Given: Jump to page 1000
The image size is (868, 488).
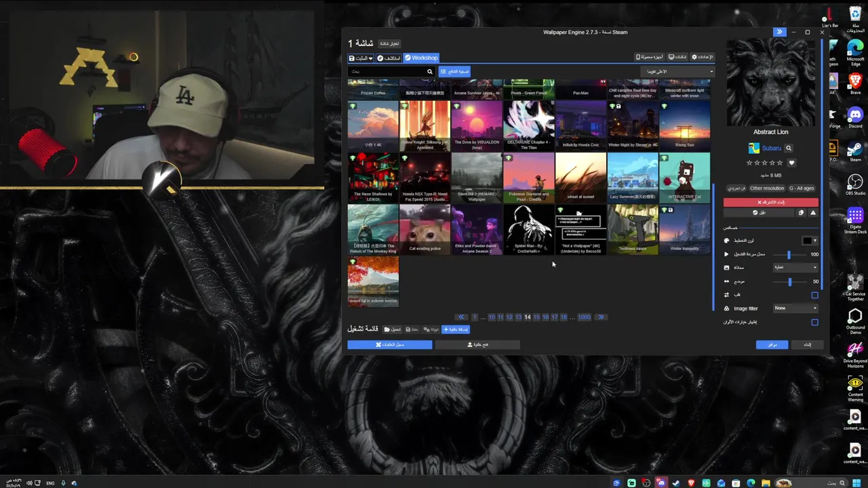Looking at the screenshot, I should (584, 317).
